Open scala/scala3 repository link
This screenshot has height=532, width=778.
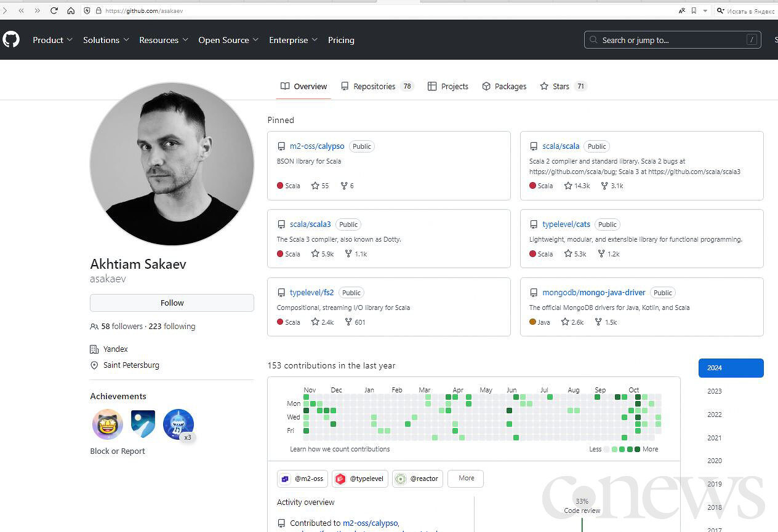click(x=310, y=224)
